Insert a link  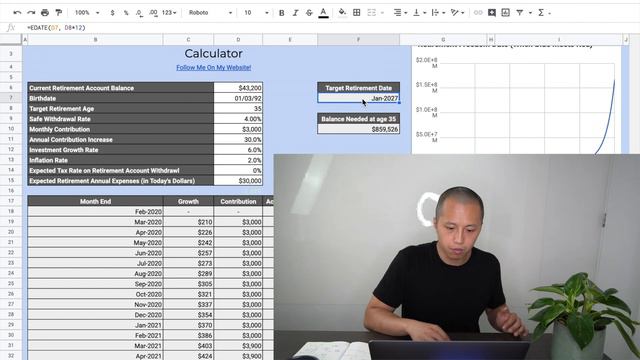tap(478, 13)
